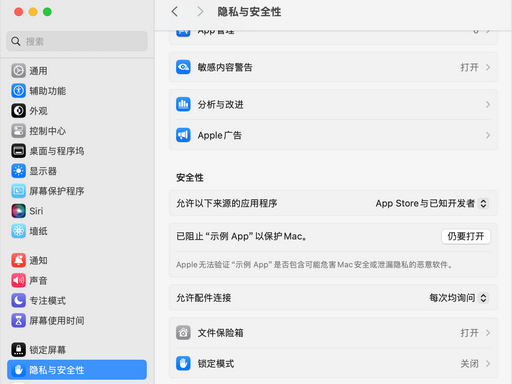Screen dimensions: 512x384
Task: Select 每次均询问 value
Action: tap(452, 298)
